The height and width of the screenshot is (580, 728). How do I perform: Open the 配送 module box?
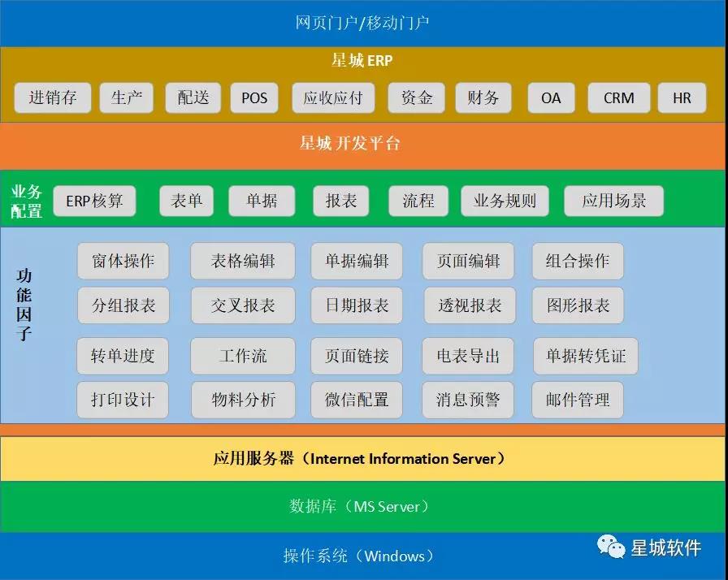(x=193, y=98)
